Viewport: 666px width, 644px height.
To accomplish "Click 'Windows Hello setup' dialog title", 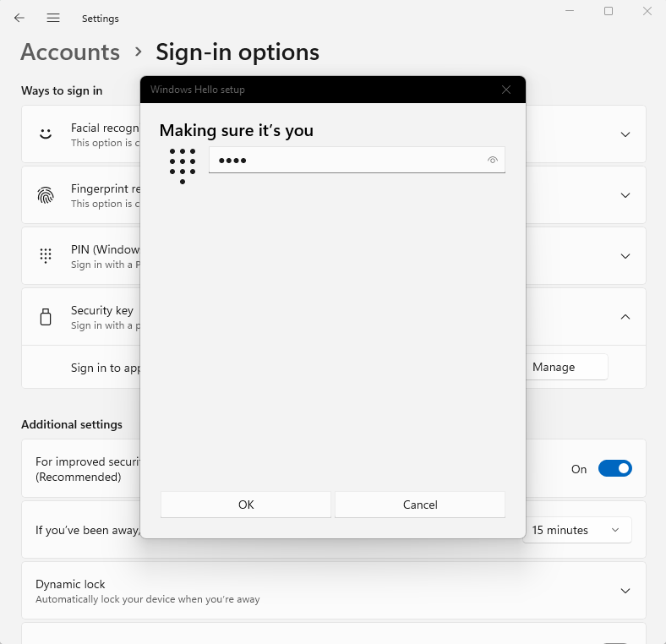I will pyautogui.click(x=198, y=90).
